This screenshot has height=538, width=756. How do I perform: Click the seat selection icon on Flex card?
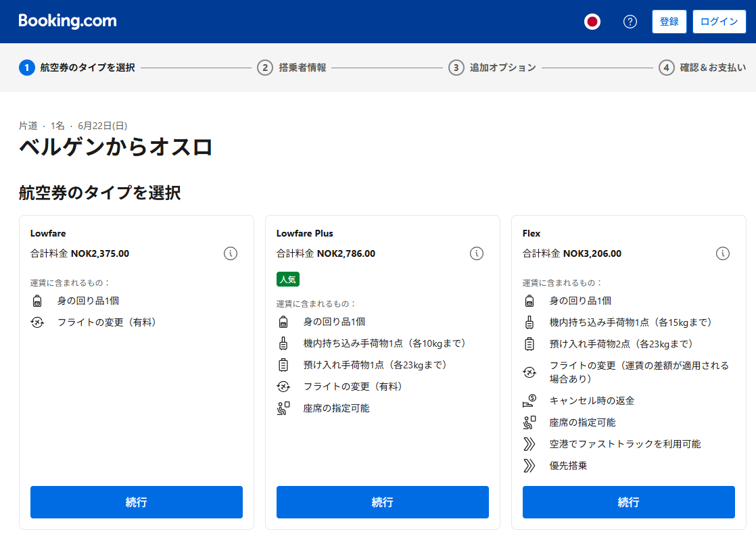[531, 422]
